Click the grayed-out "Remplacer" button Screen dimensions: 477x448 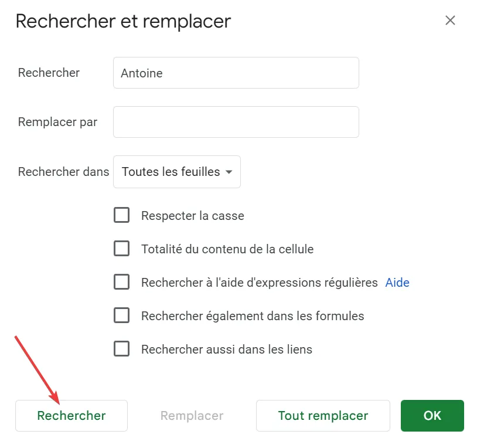(192, 415)
